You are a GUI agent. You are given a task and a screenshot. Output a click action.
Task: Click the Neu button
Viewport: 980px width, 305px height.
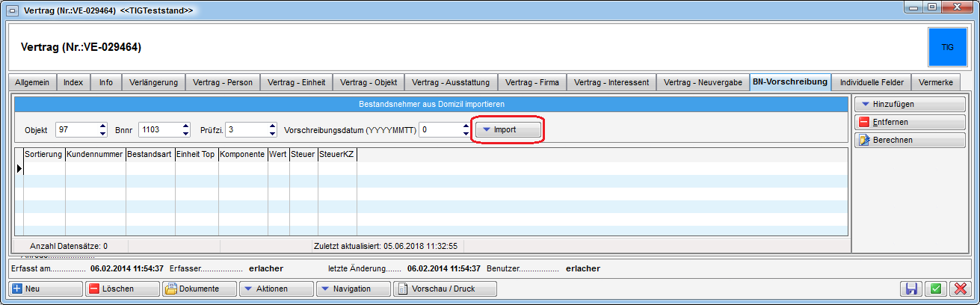pos(46,289)
